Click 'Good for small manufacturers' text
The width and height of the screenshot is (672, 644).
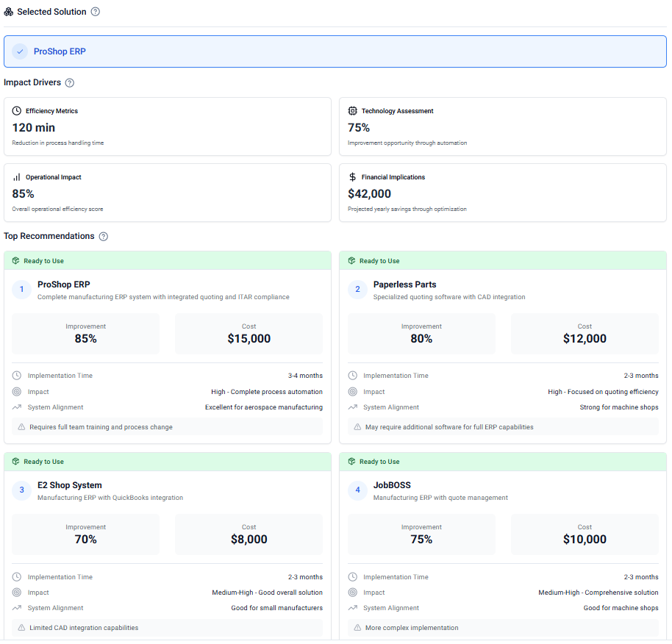[x=277, y=608]
